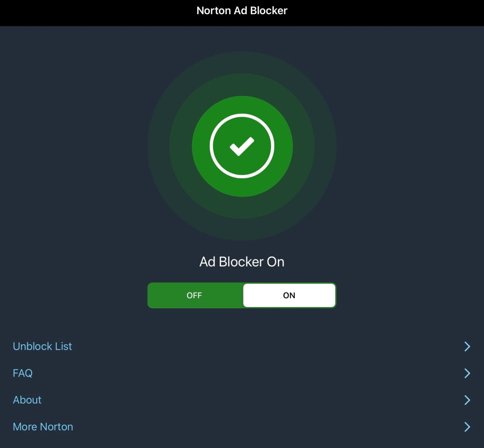484x448 pixels.
Task: View the FAQ page
Action: point(22,373)
